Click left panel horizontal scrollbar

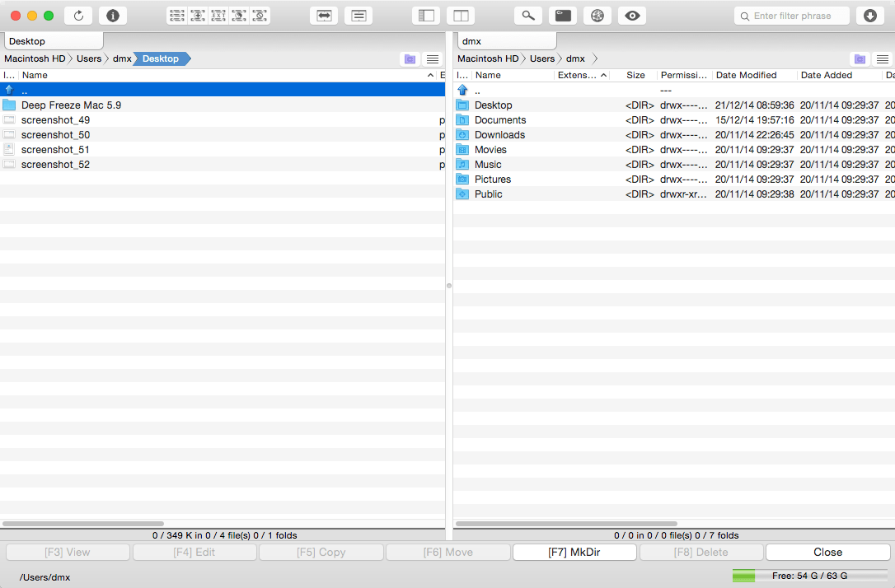click(x=83, y=523)
